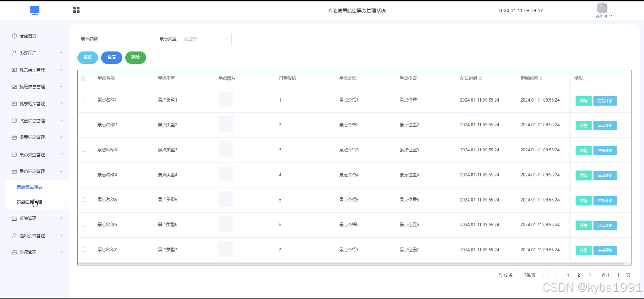Click the 景点类型管理 sidebar icon

click(14, 154)
